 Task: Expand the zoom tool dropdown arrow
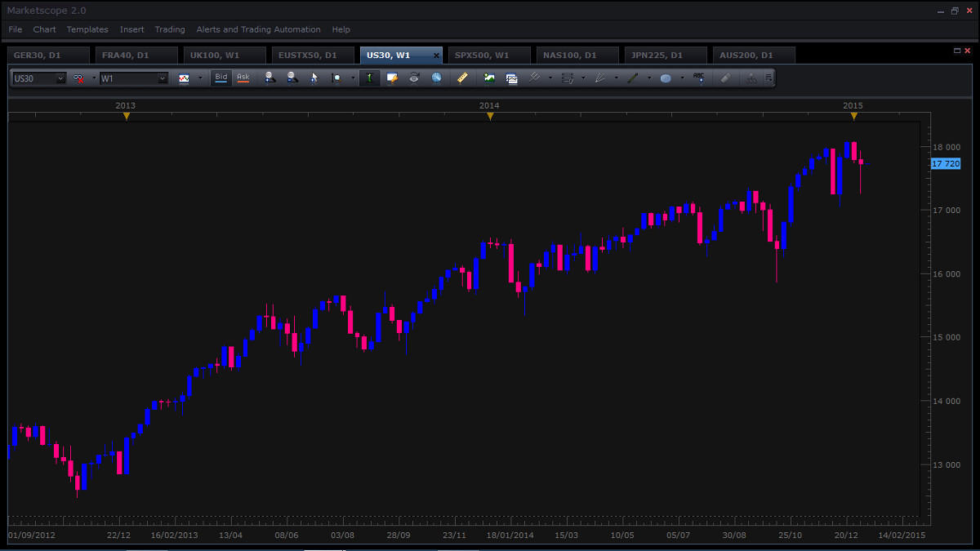(353, 78)
